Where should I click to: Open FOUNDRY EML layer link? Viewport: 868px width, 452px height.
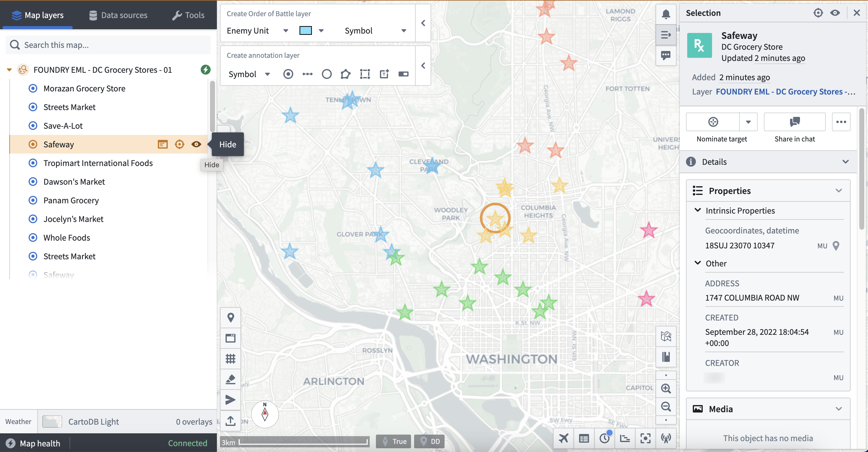pos(785,92)
